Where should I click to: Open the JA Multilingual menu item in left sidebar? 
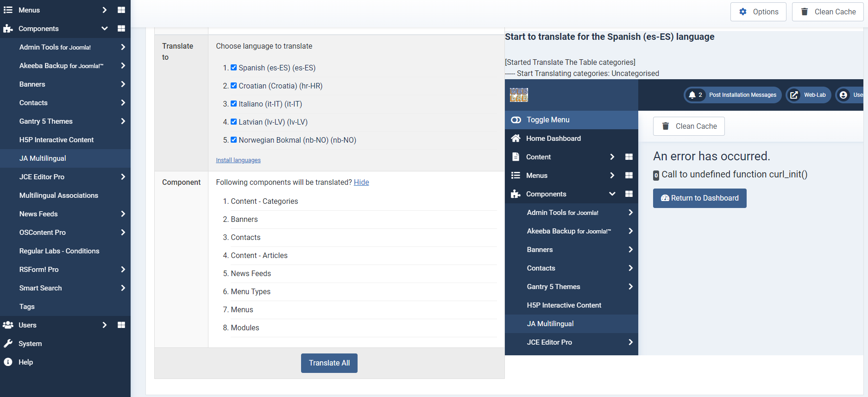coord(43,158)
